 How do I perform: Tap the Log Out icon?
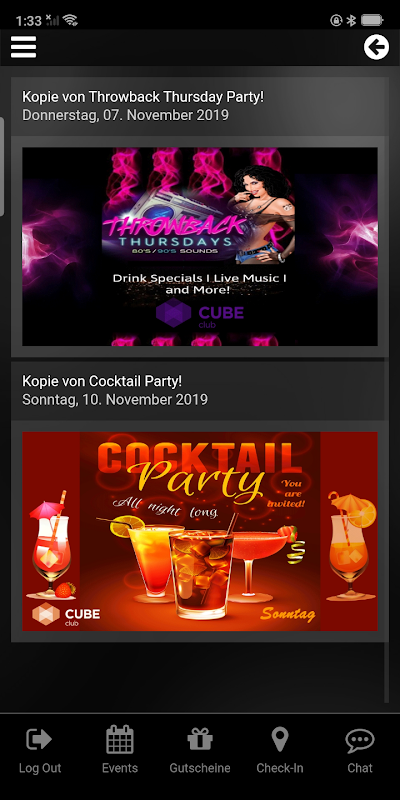coord(39,739)
